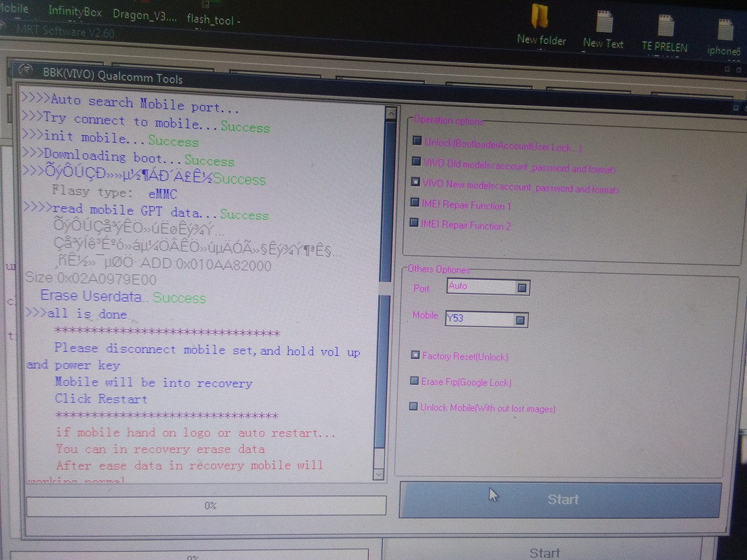Open the iphone6 desktop file icon
The image size is (747, 560).
click(724, 37)
